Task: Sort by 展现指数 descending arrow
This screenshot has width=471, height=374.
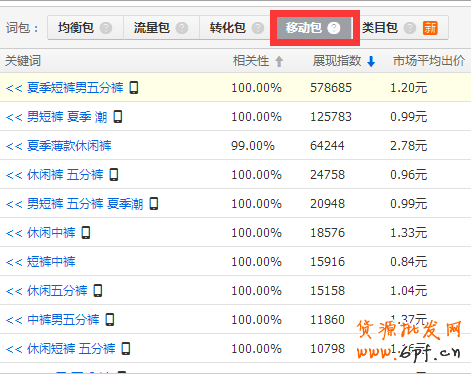Action: tap(371, 61)
